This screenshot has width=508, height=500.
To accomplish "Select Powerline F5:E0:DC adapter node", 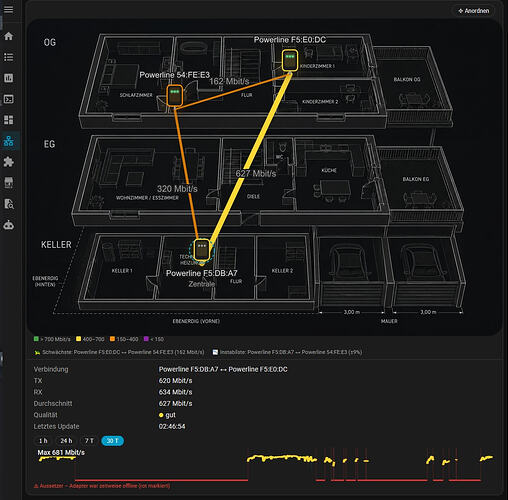I will click(290, 60).
